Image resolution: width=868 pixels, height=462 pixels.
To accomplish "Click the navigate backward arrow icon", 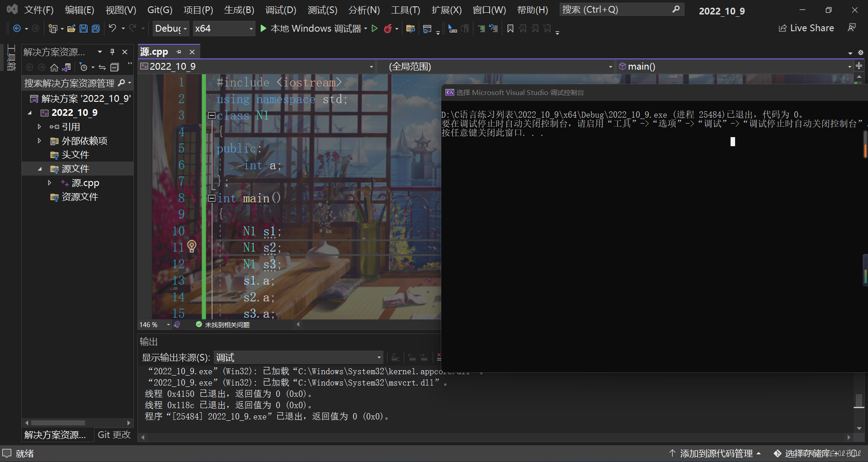I will [17, 29].
